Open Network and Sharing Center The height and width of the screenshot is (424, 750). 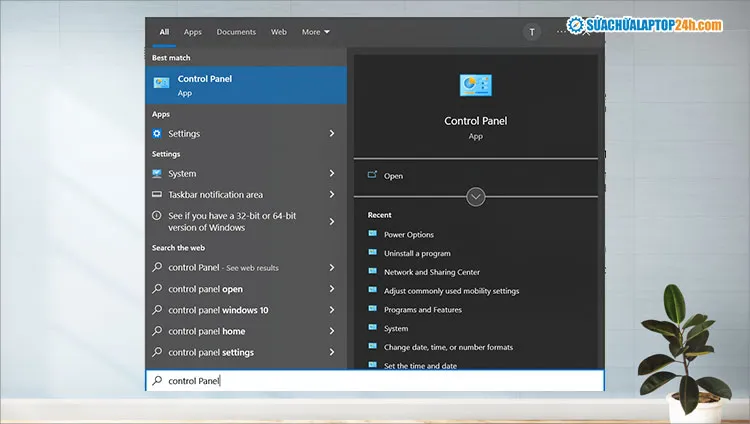[432, 272]
